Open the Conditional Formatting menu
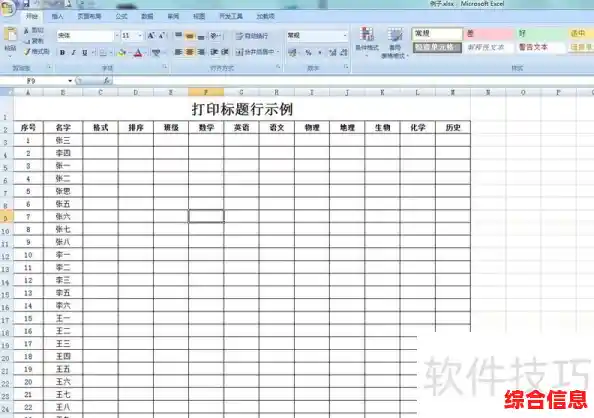The image size is (594, 418). pos(367,42)
